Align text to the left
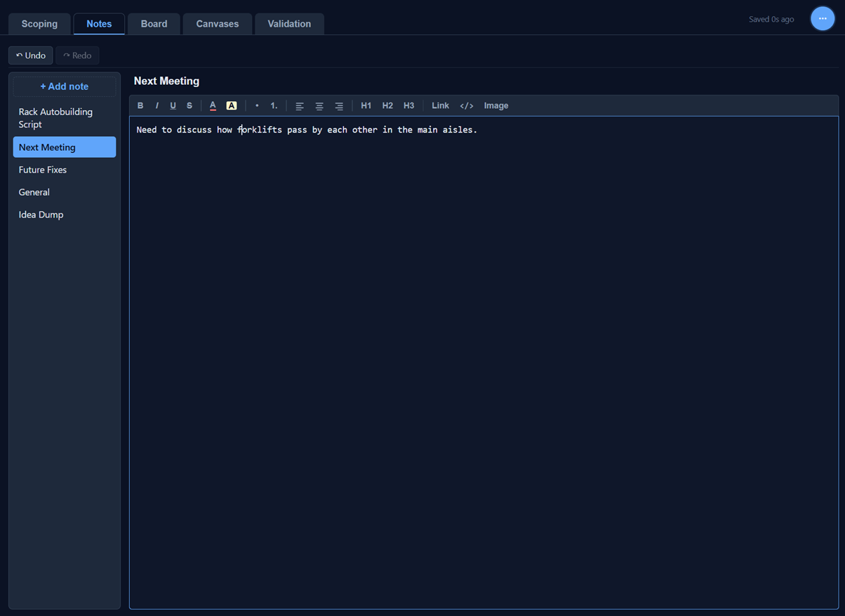 pyautogui.click(x=300, y=106)
